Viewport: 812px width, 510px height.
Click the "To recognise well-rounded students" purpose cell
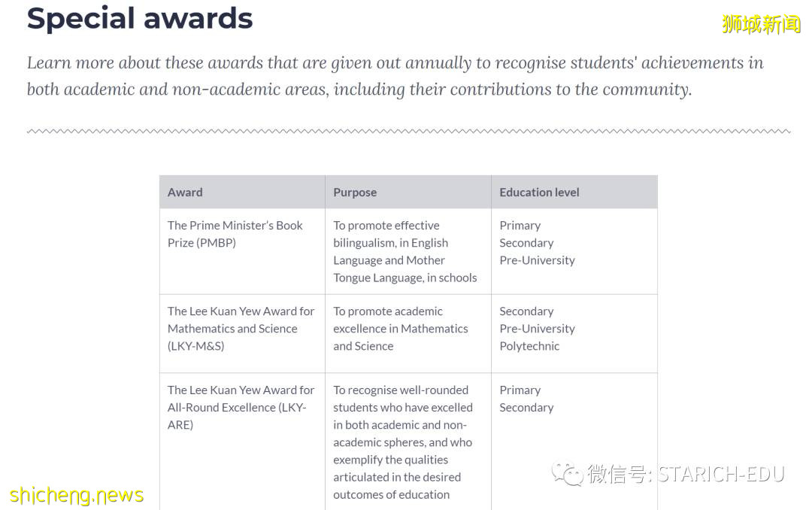click(403, 442)
